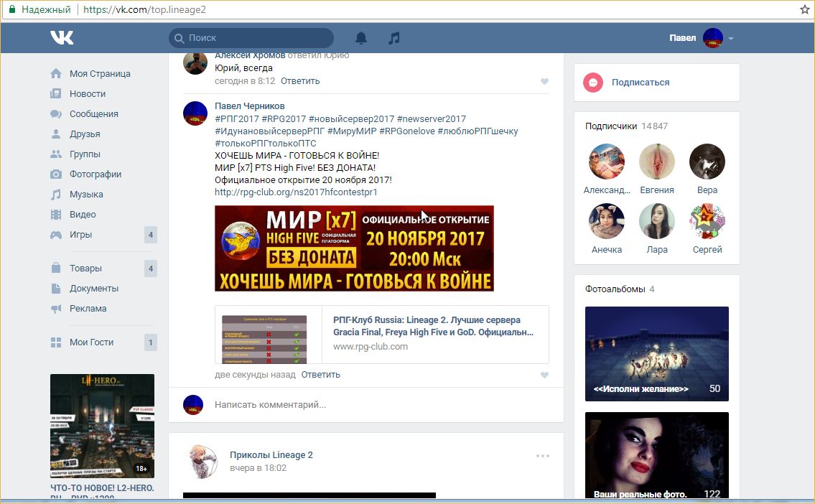Click the comment timestamp сегодня в 8:12
This screenshot has height=504, width=815.
[245, 81]
